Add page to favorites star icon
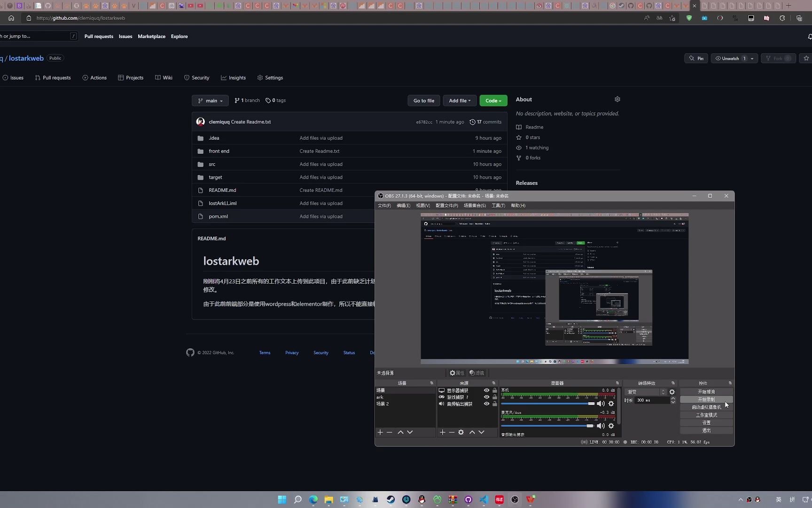 672,18
